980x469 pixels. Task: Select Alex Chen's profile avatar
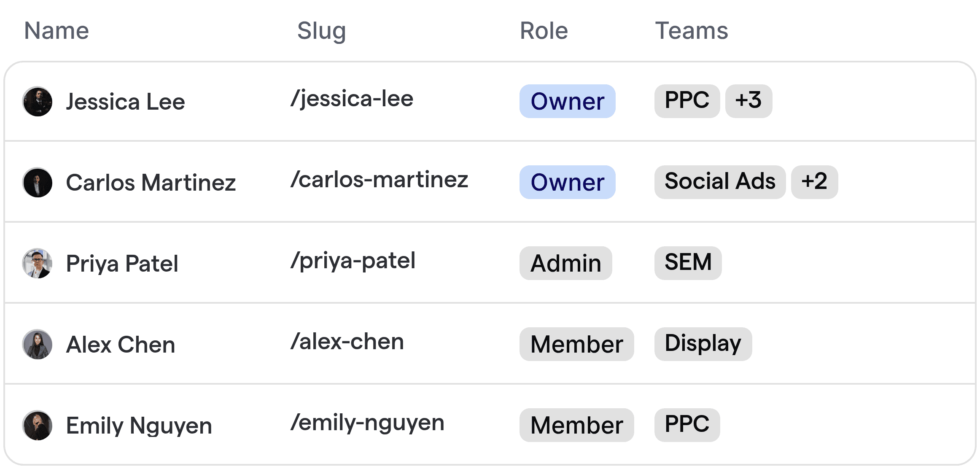click(38, 345)
